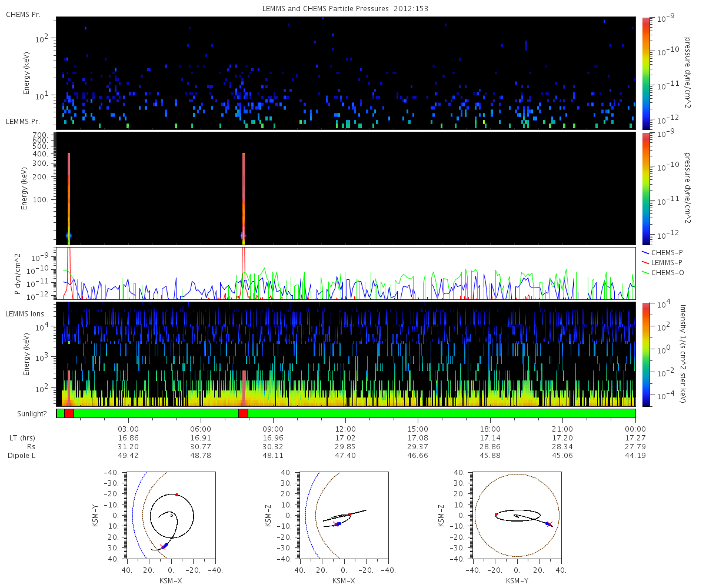Click the plot title text
The height and width of the screenshot is (588, 706).
tap(345, 9)
